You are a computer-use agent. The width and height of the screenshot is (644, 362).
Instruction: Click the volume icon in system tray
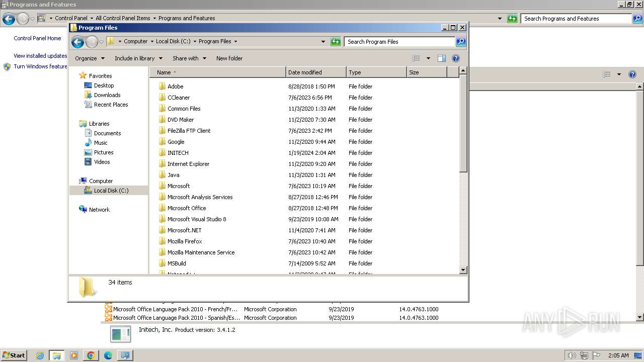572,355
